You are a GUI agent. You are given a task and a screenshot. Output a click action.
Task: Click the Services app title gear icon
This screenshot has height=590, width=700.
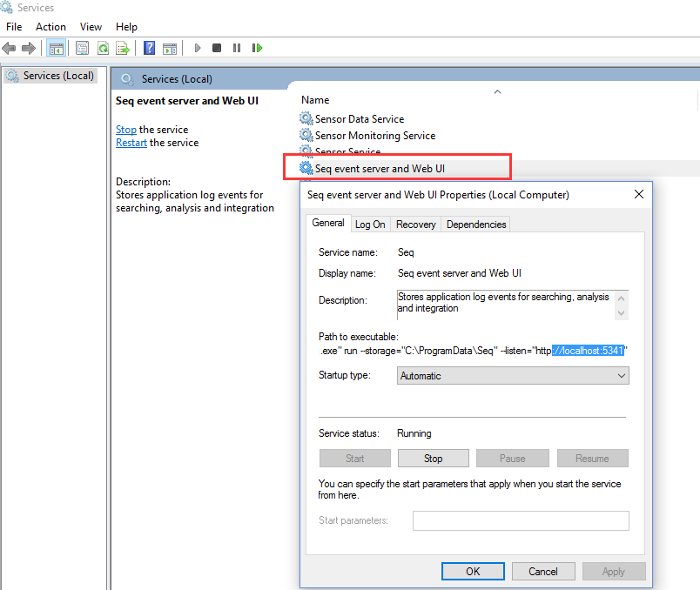click(x=6, y=7)
